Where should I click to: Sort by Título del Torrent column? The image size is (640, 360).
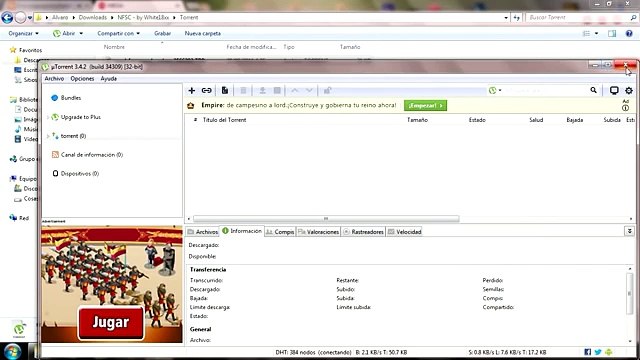[x=224, y=120]
